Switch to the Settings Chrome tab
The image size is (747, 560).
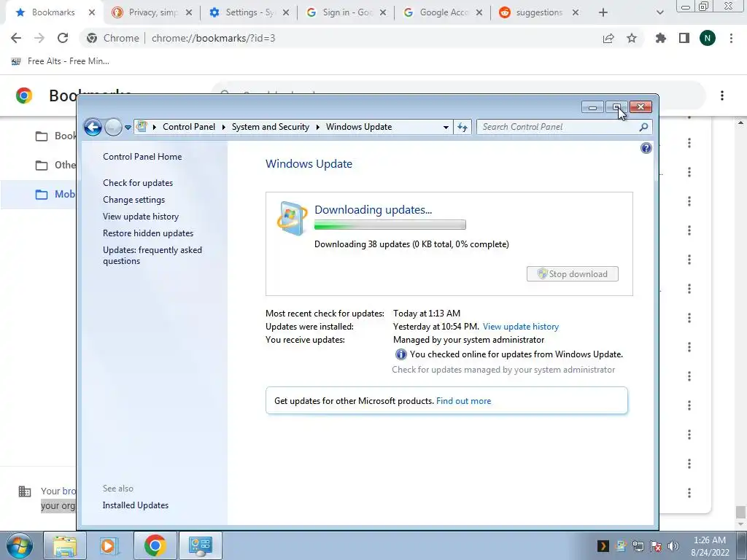pyautogui.click(x=249, y=12)
